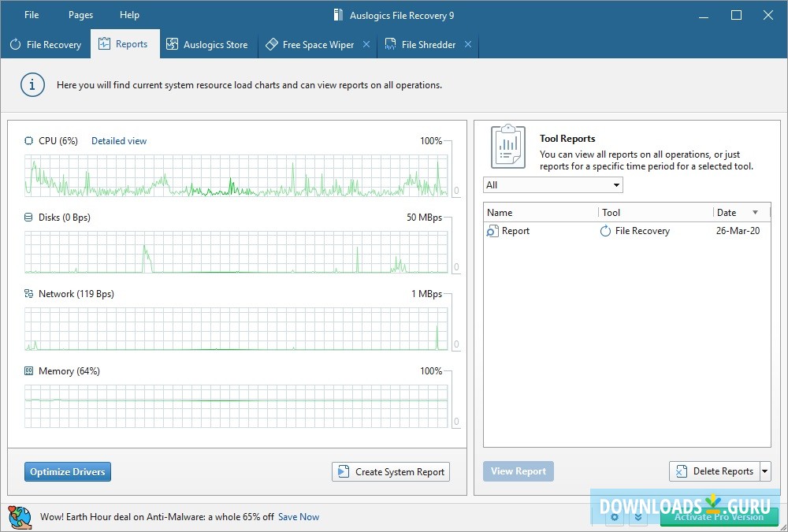Select the Report row in list
This screenshot has width=788, height=532.
point(626,231)
